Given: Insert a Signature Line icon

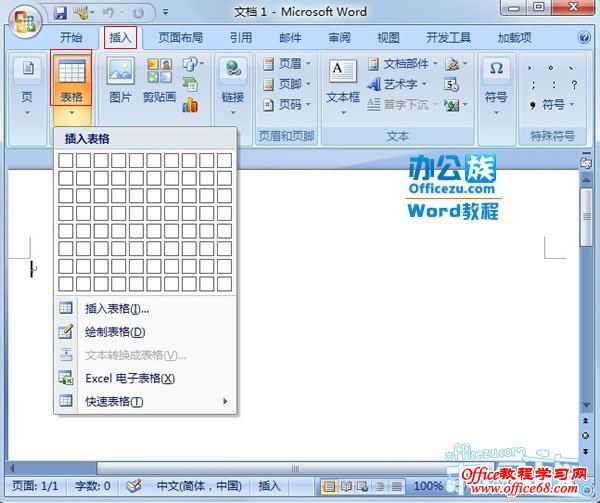Looking at the screenshot, I should 455,64.
